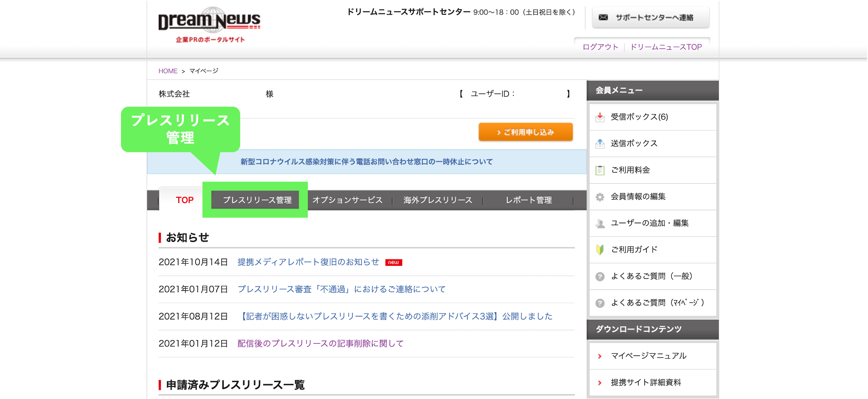868x399 pixels.
Task: Open the ドリームニュースTOP link
Action: click(x=666, y=47)
